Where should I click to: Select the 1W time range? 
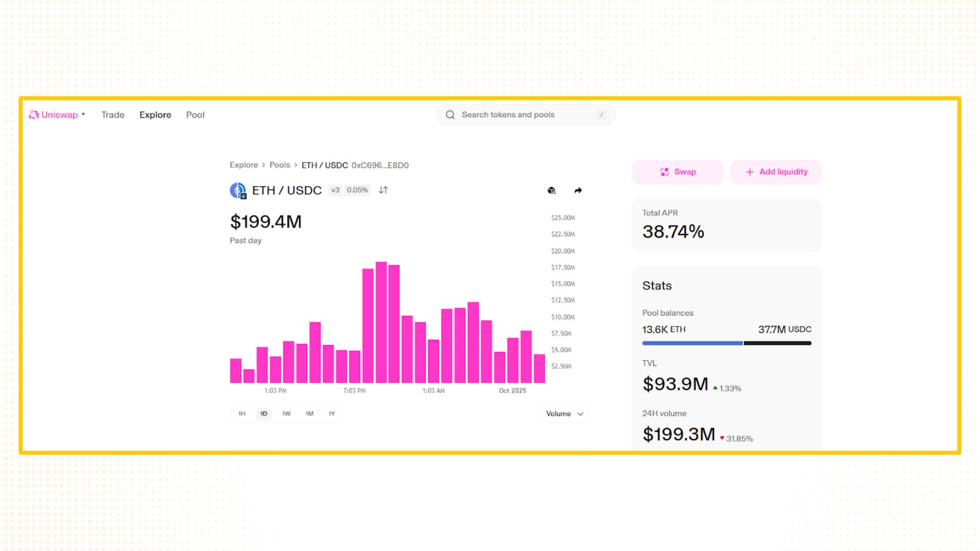(x=286, y=414)
